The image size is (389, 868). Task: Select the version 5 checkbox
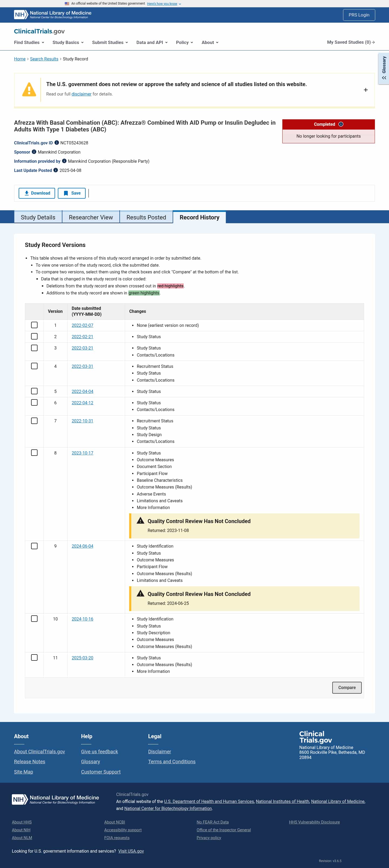tap(34, 391)
